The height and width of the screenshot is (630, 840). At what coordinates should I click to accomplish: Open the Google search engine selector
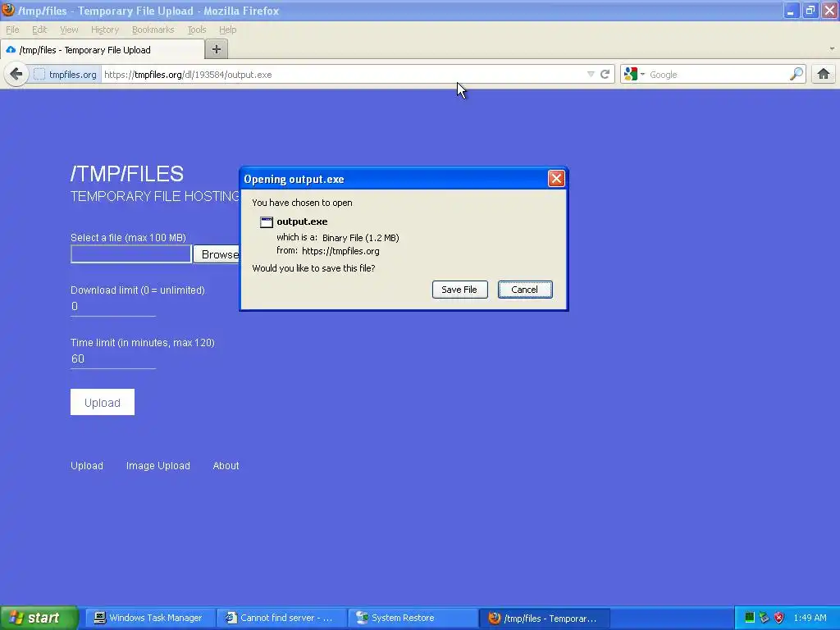[x=634, y=74]
